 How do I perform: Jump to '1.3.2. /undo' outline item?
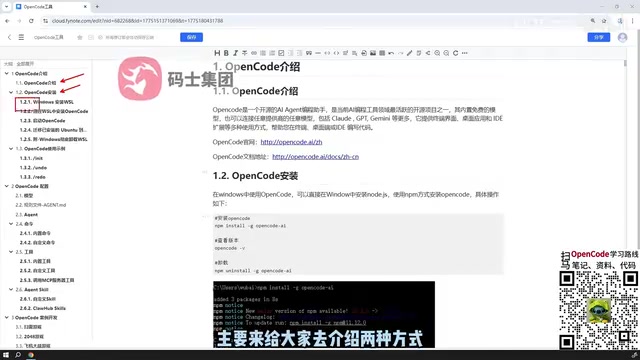click(x=33, y=167)
